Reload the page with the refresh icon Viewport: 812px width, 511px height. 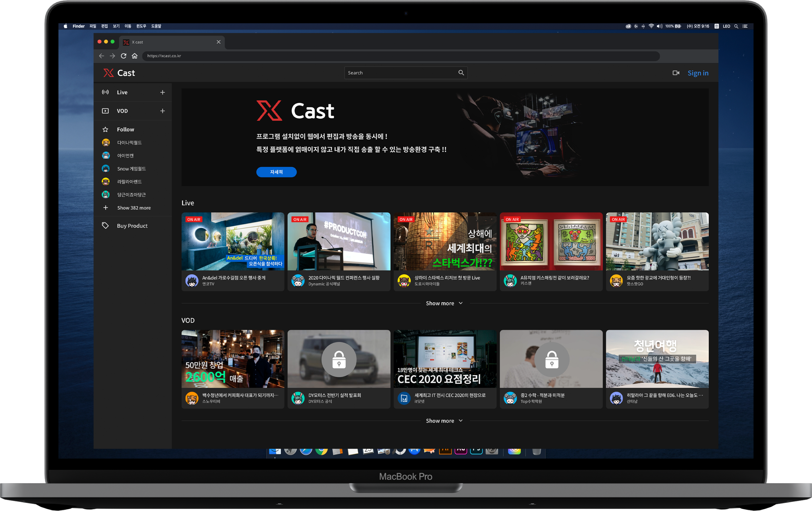coord(124,56)
